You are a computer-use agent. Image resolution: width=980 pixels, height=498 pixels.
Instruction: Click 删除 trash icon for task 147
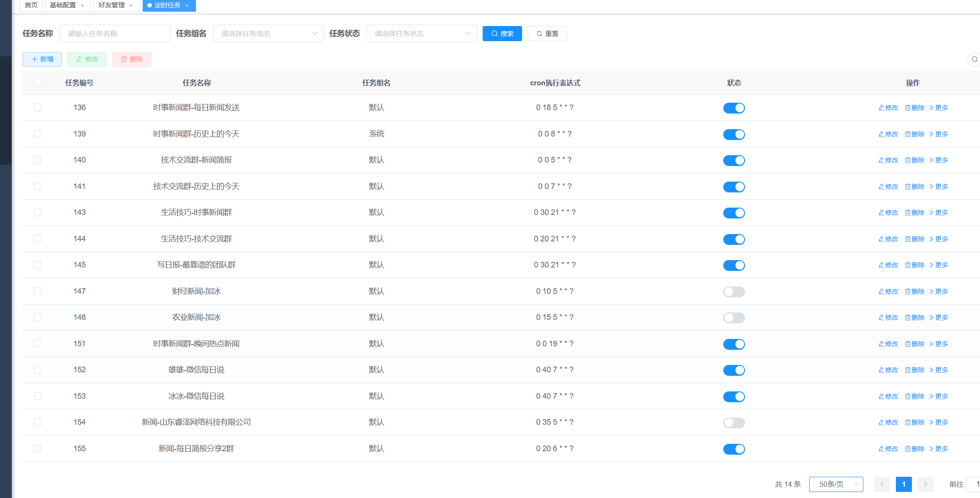click(915, 291)
